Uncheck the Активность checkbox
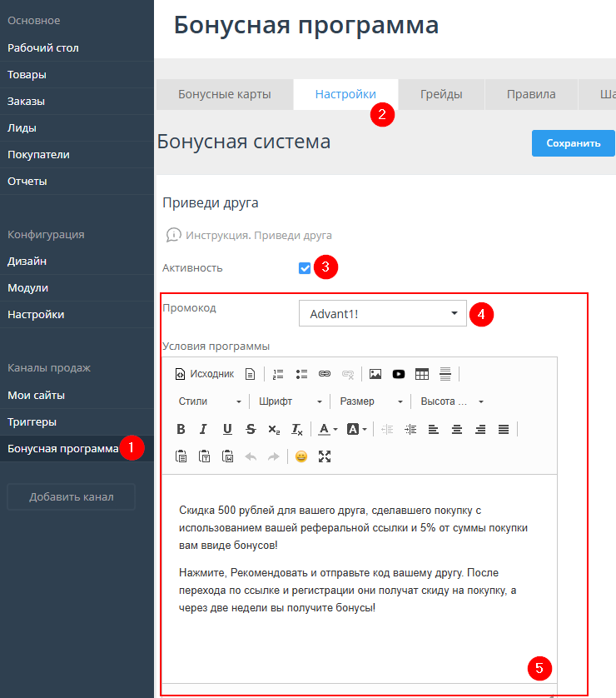This screenshot has width=616, height=698. click(x=305, y=268)
